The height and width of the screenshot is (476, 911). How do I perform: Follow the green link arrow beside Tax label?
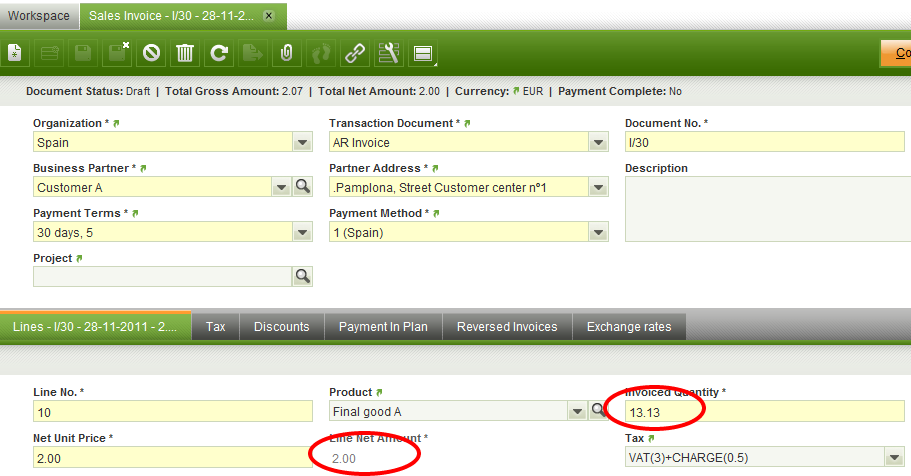651,438
